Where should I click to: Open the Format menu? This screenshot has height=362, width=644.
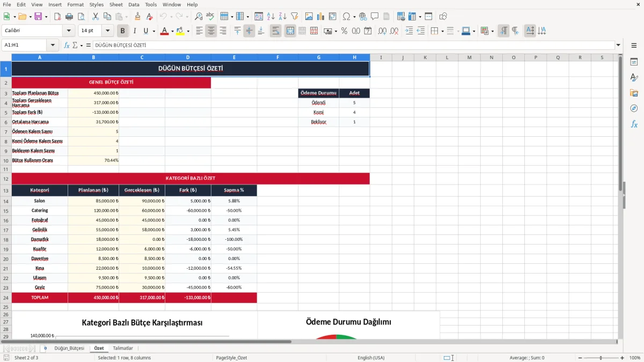(x=75, y=4)
